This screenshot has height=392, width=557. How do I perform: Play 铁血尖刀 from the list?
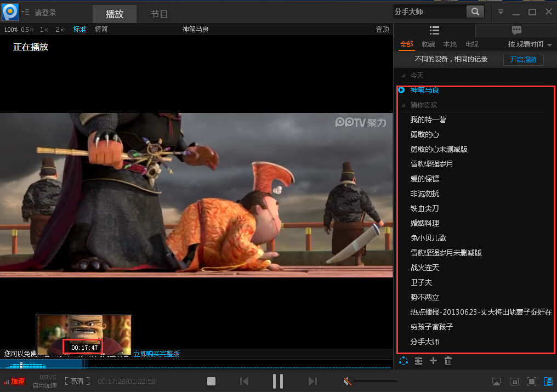(424, 208)
